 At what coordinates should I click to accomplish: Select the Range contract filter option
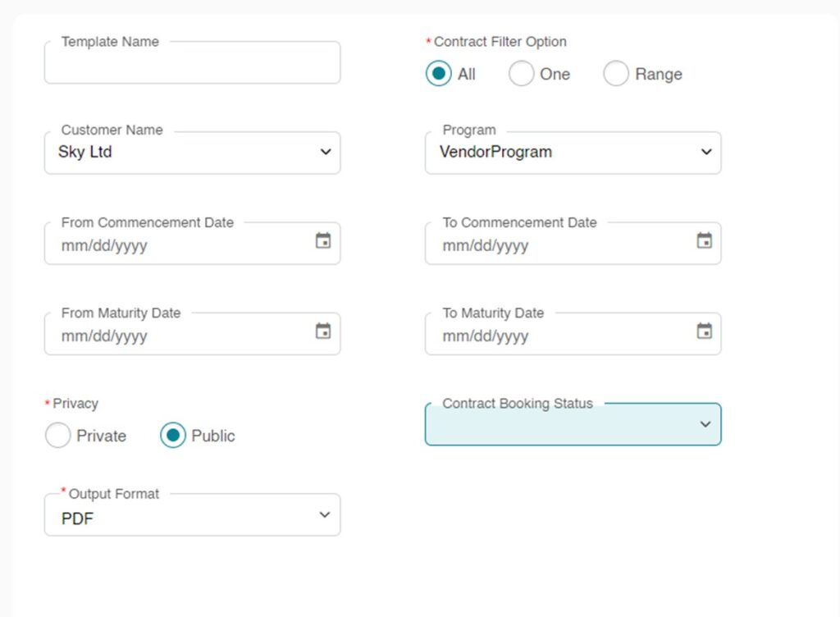pyautogui.click(x=616, y=74)
